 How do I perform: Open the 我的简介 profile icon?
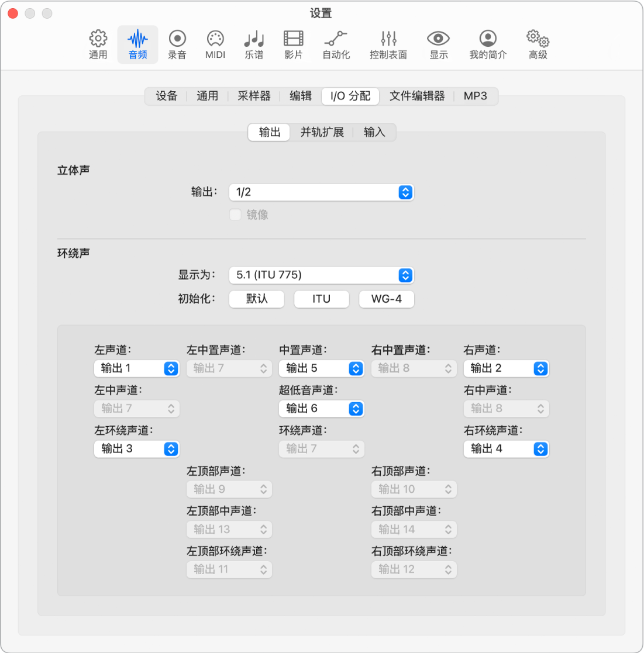(488, 44)
